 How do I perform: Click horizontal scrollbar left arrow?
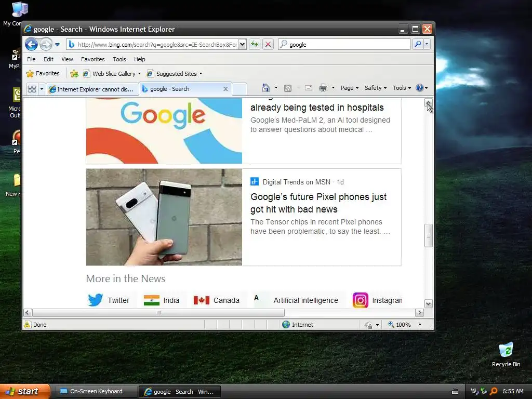click(28, 312)
